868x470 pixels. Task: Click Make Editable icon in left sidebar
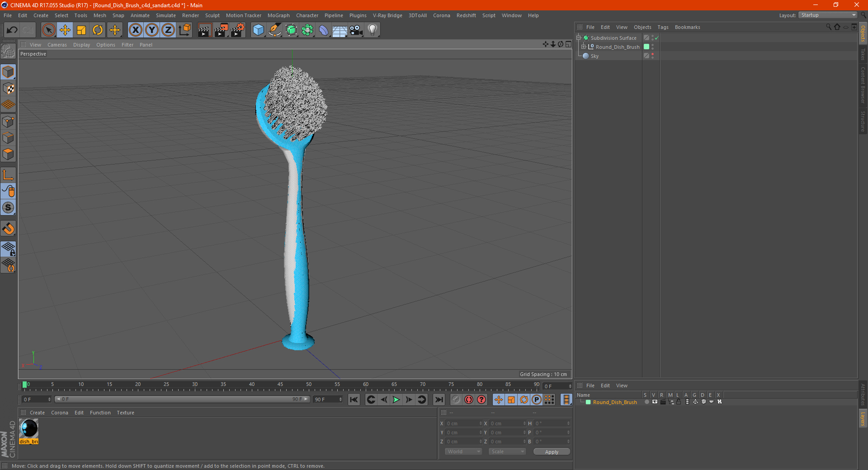click(x=8, y=51)
